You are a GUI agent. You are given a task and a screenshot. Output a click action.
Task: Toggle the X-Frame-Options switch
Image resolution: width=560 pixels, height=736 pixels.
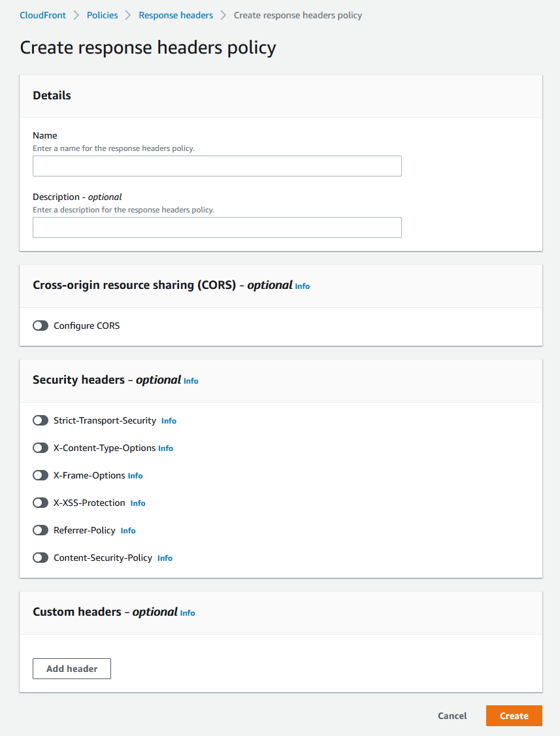click(x=40, y=475)
